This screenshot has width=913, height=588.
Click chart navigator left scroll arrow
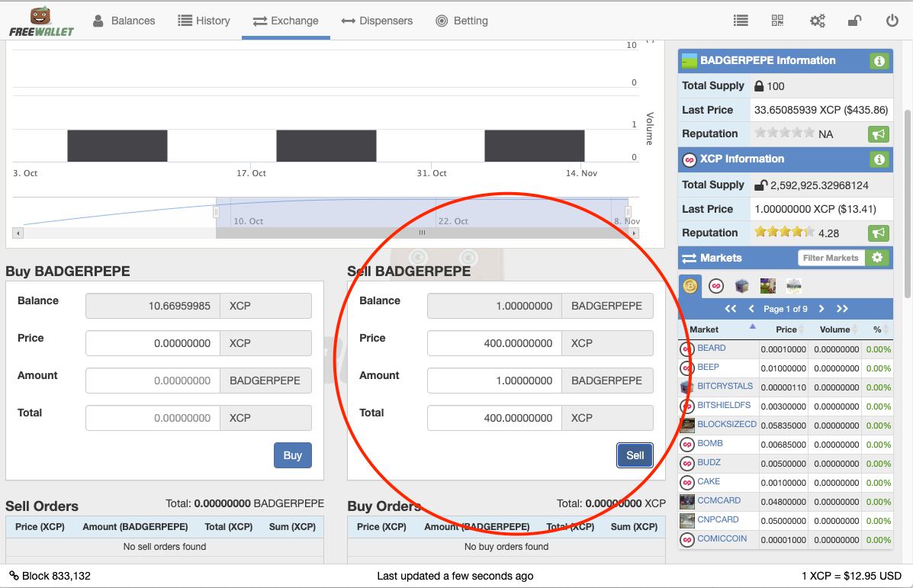[18, 233]
